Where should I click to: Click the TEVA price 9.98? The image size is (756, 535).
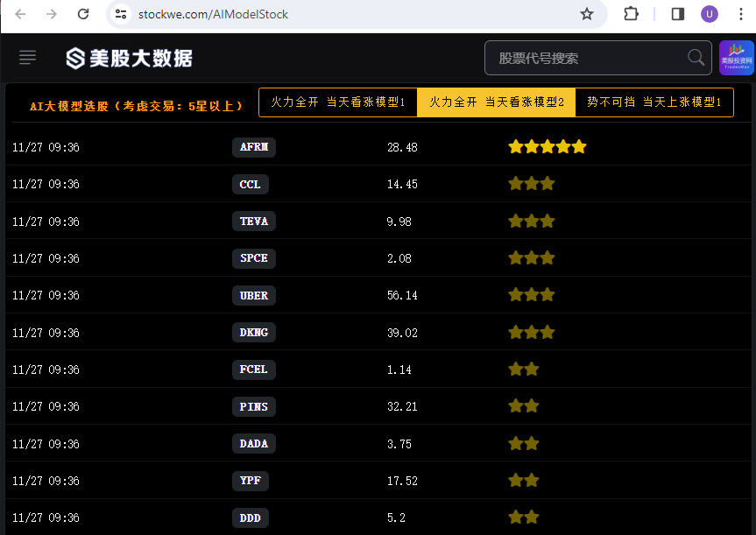coord(399,222)
